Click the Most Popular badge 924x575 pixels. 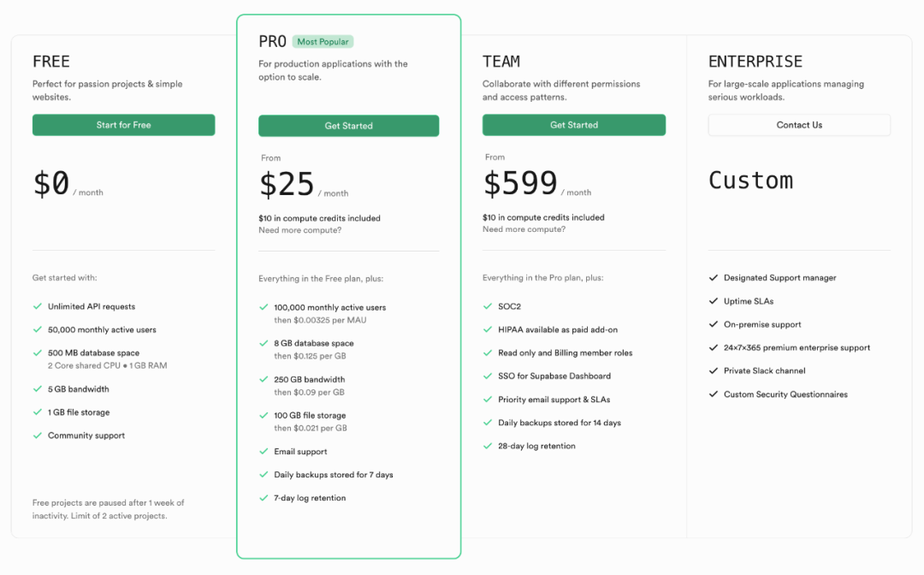tap(323, 42)
